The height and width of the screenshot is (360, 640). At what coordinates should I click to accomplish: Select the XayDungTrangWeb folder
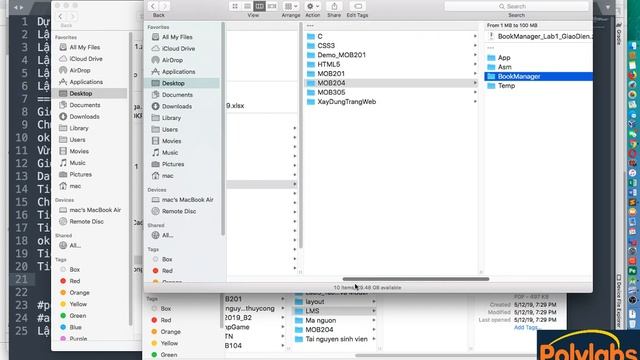[347, 102]
